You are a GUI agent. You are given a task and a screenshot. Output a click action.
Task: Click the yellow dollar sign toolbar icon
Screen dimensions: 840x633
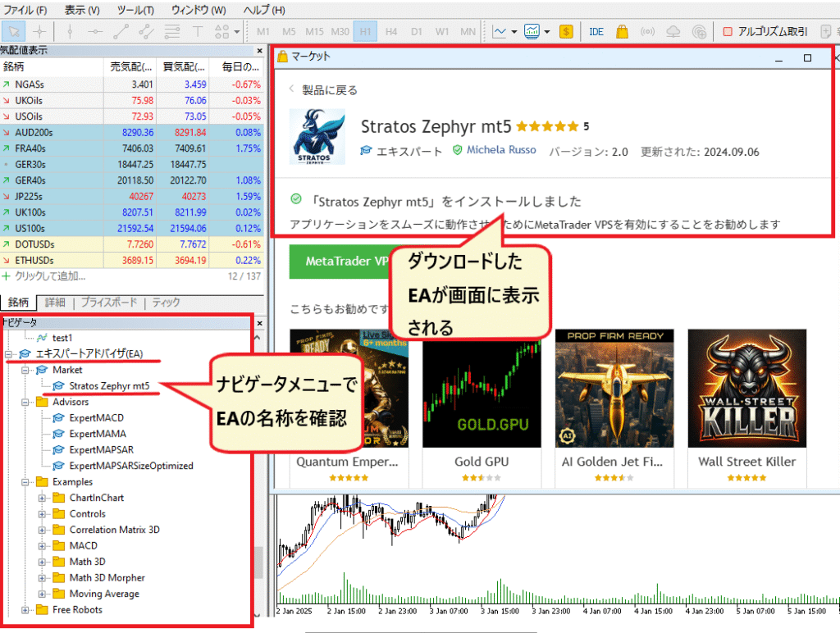coord(566,32)
